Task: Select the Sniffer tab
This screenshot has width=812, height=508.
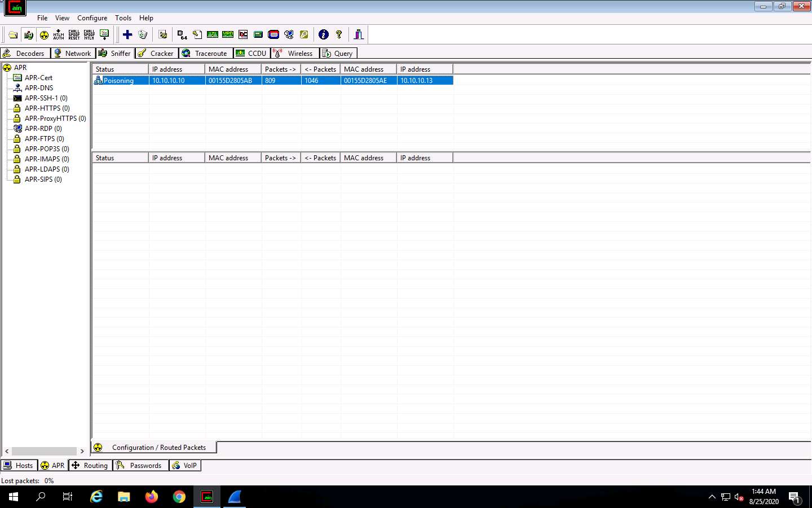Action: pos(115,53)
